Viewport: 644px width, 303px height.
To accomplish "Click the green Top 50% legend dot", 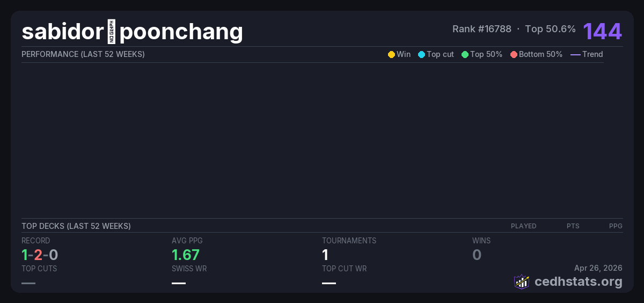I will pos(465,55).
